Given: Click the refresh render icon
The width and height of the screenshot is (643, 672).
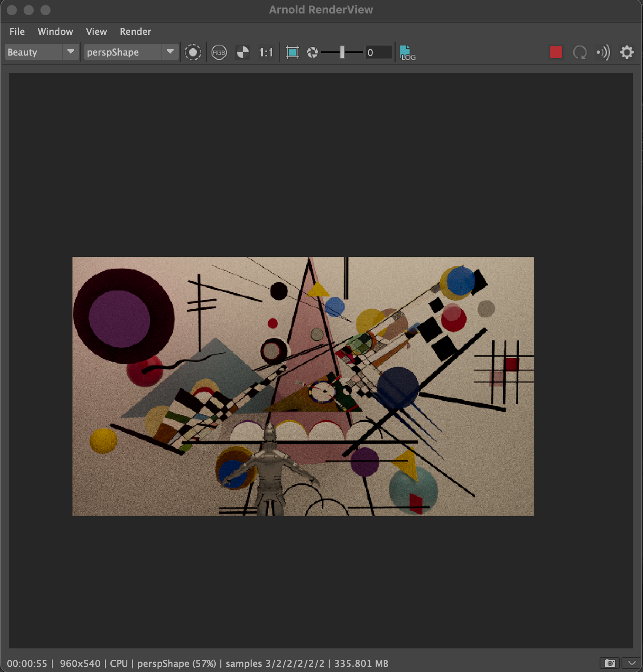Looking at the screenshot, I should click(580, 52).
